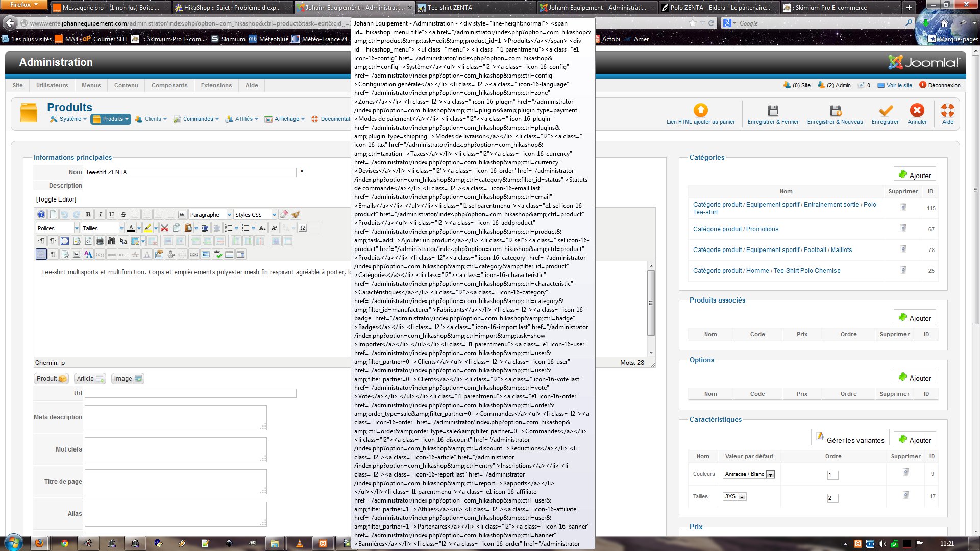Apply center text alignment

pos(147,214)
